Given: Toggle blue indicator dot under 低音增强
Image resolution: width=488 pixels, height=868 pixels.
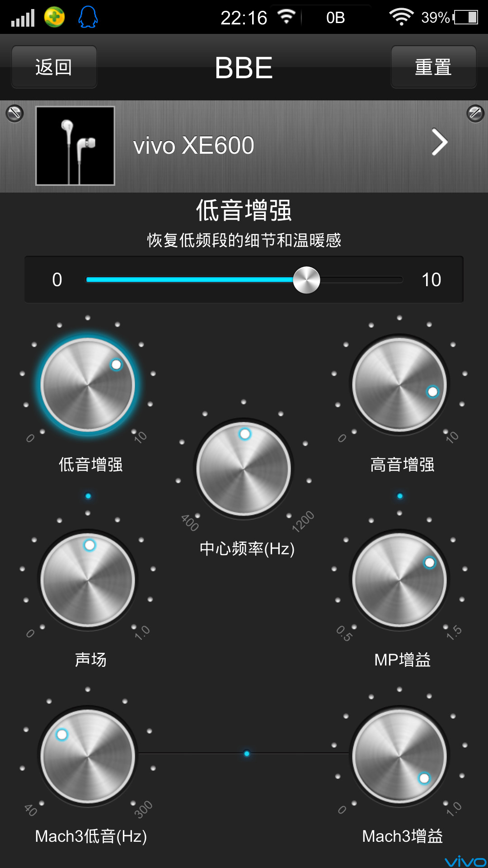Looking at the screenshot, I should coord(88,496).
